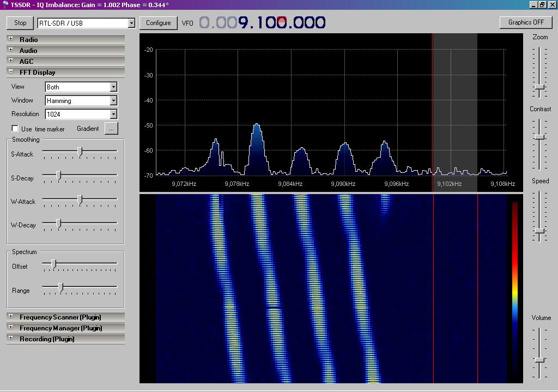Click the Volume slider handle

point(540,360)
